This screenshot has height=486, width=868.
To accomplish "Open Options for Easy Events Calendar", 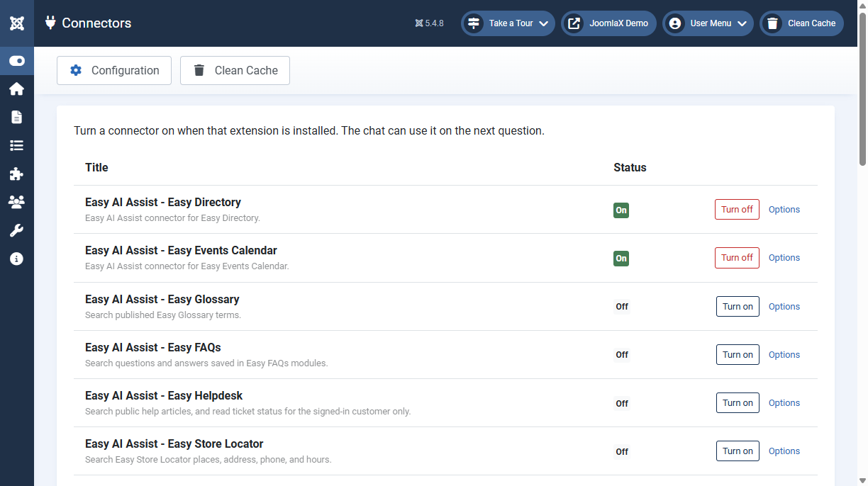I will [x=784, y=258].
